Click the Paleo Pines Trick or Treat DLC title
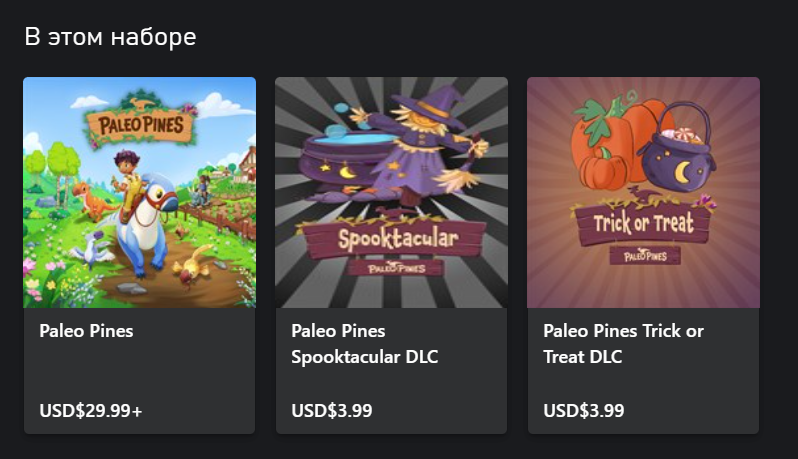The image size is (798, 459). (x=623, y=343)
